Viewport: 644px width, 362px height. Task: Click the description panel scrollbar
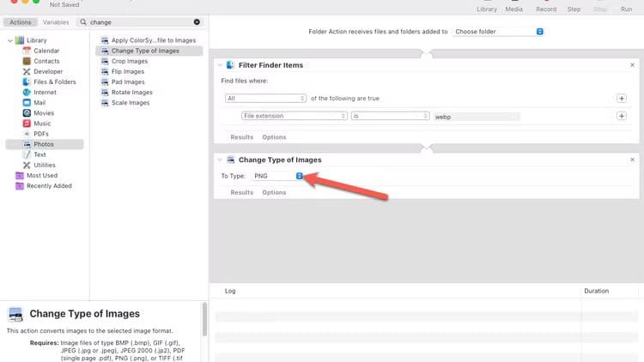coord(204,319)
